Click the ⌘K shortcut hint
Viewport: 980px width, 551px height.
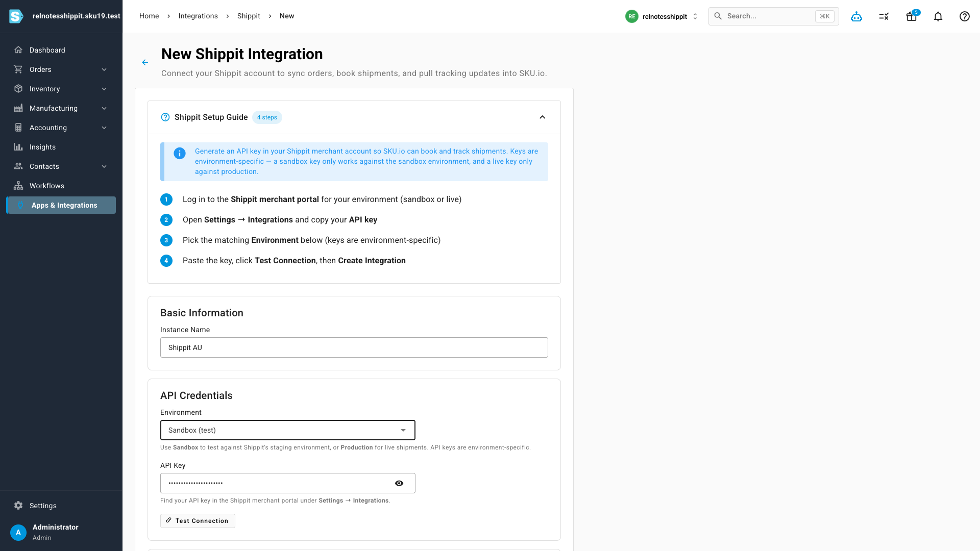click(x=825, y=16)
